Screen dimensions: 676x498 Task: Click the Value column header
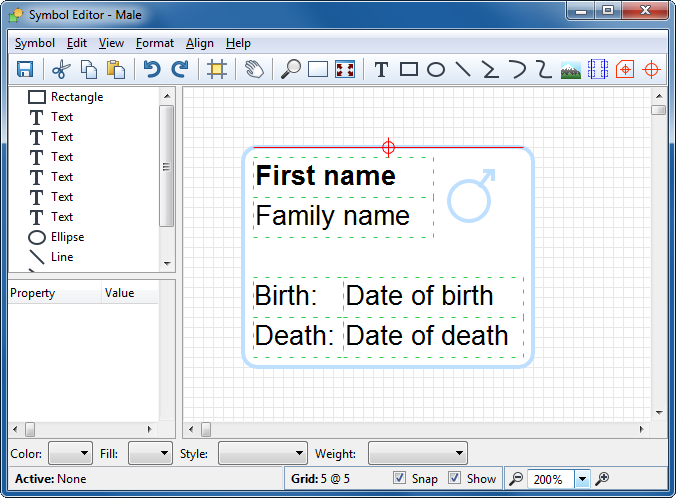coord(130,293)
